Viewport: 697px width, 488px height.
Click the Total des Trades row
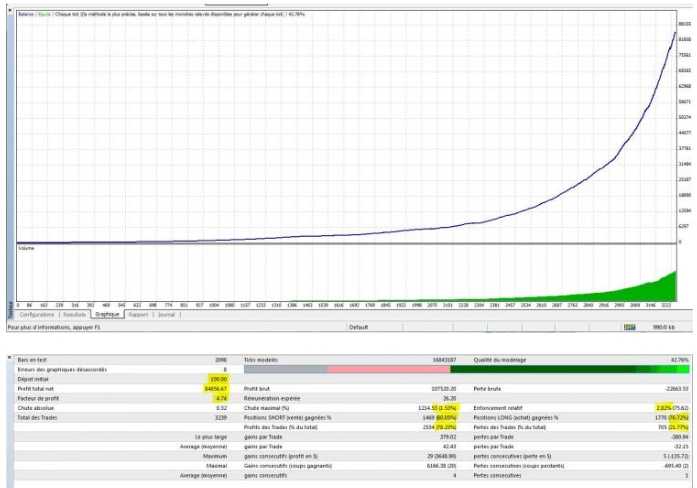pyautogui.click(x=120, y=417)
